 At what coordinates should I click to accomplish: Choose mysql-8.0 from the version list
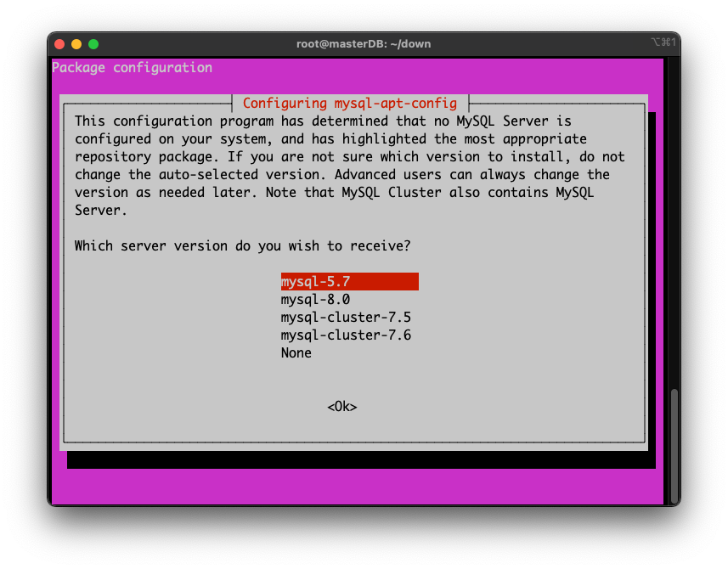[x=315, y=299]
